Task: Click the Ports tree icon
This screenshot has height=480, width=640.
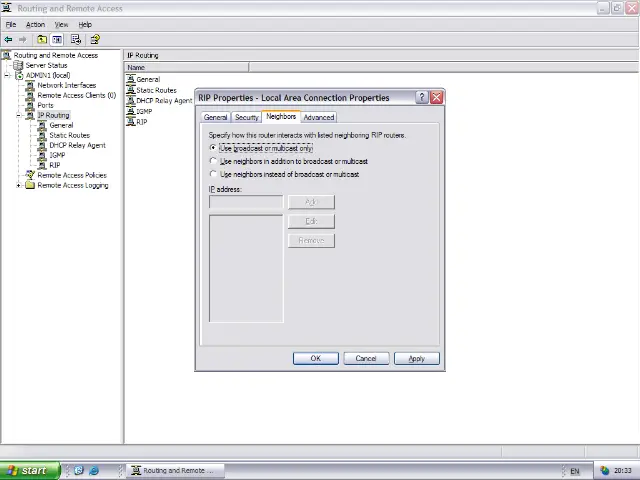Action: (x=30, y=105)
